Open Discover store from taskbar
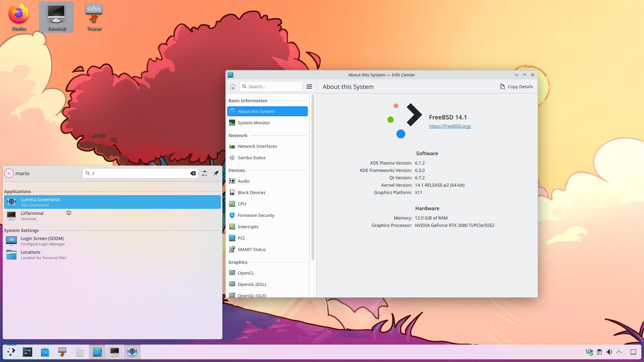 45,352
